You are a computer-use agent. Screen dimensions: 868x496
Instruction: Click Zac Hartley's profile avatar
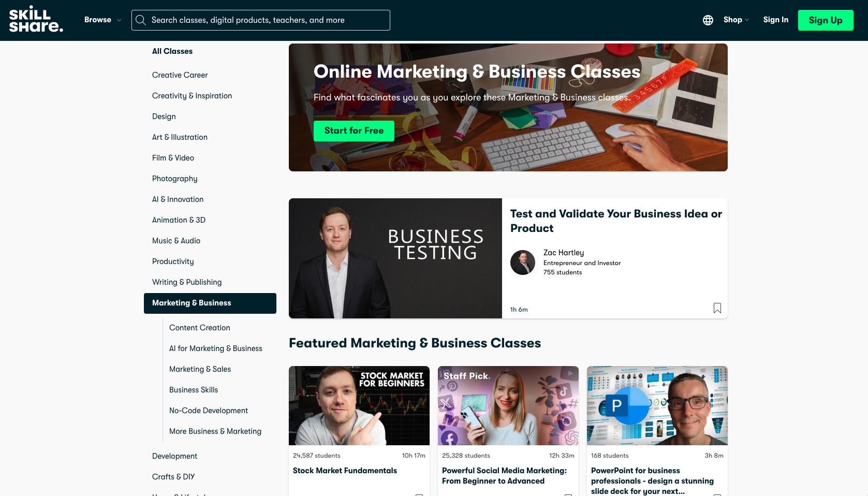coord(523,262)
